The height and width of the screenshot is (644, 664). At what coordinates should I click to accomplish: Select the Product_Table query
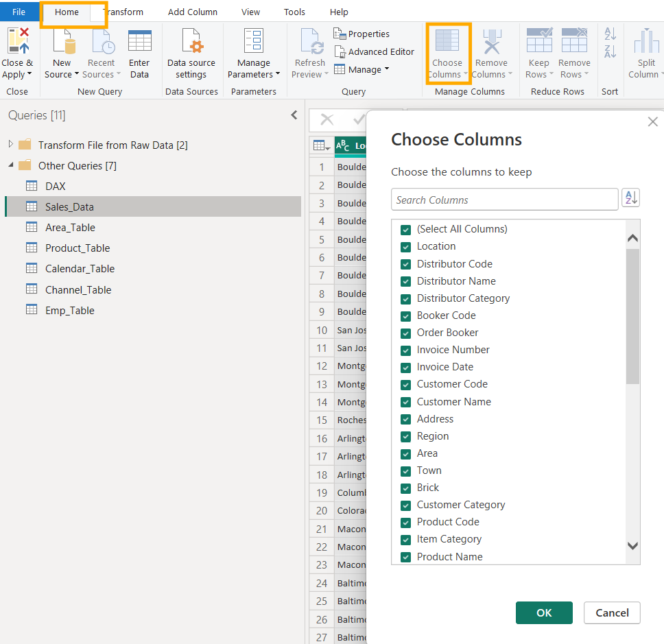coord(78,248)
